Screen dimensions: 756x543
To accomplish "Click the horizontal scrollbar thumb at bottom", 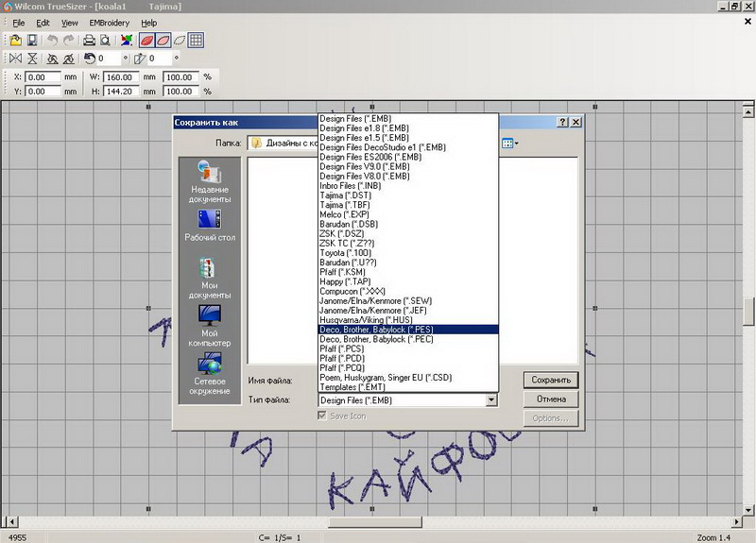I will [375, 522].
